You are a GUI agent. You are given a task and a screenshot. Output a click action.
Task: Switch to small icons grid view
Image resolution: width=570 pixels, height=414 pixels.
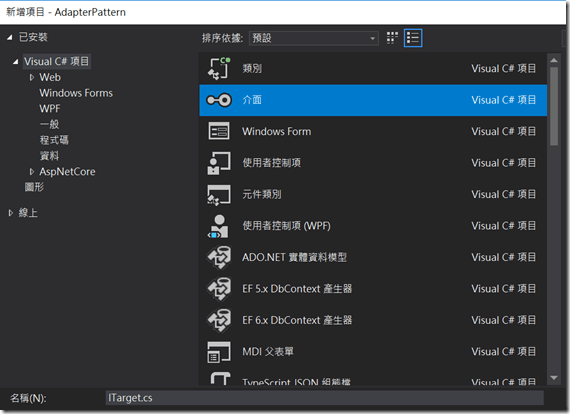392,38
